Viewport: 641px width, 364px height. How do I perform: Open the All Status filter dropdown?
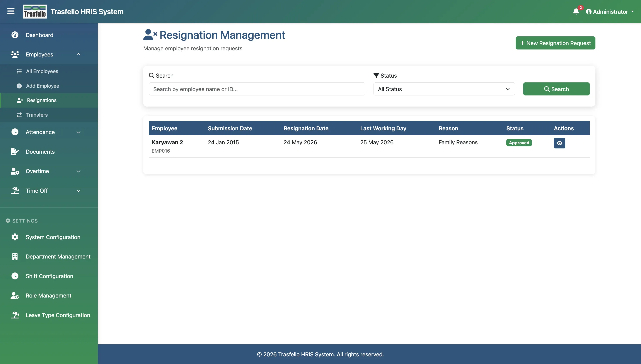444,89
